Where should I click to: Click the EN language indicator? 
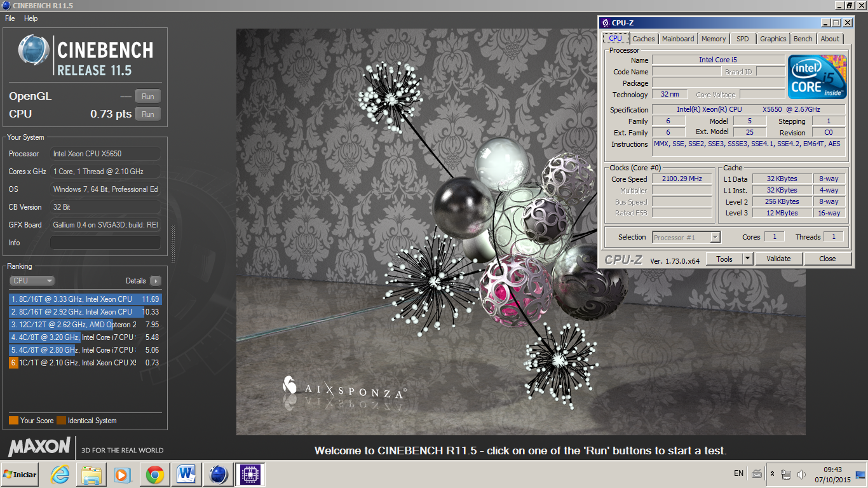(x=738, y=473)
